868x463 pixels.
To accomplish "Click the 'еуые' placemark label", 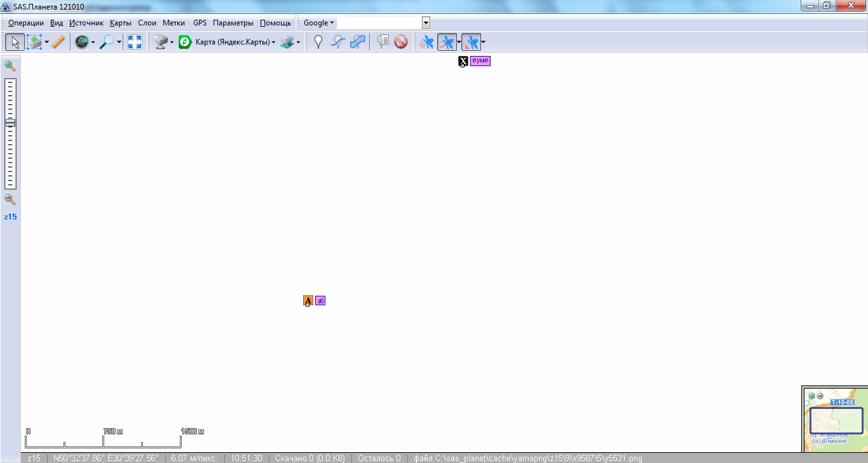I will coord(480,60).
